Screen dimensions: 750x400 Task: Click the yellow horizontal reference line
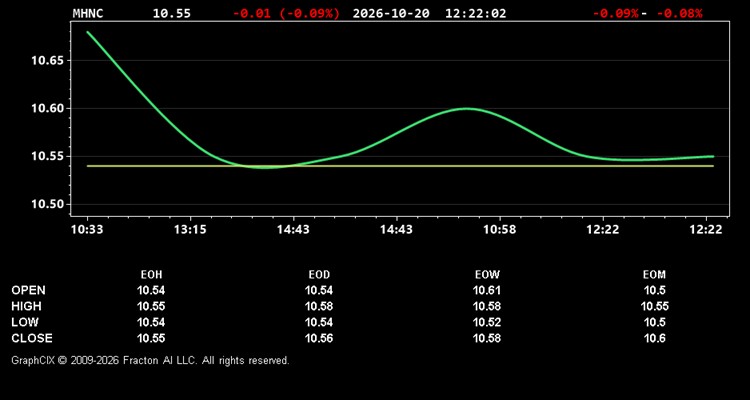pos(400,166)
